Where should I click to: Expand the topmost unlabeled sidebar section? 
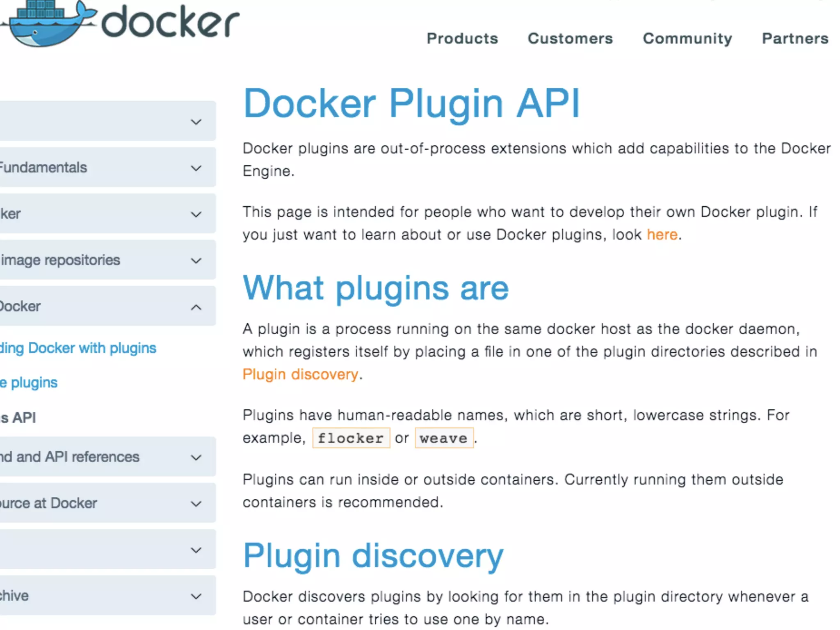coord(196,122)
